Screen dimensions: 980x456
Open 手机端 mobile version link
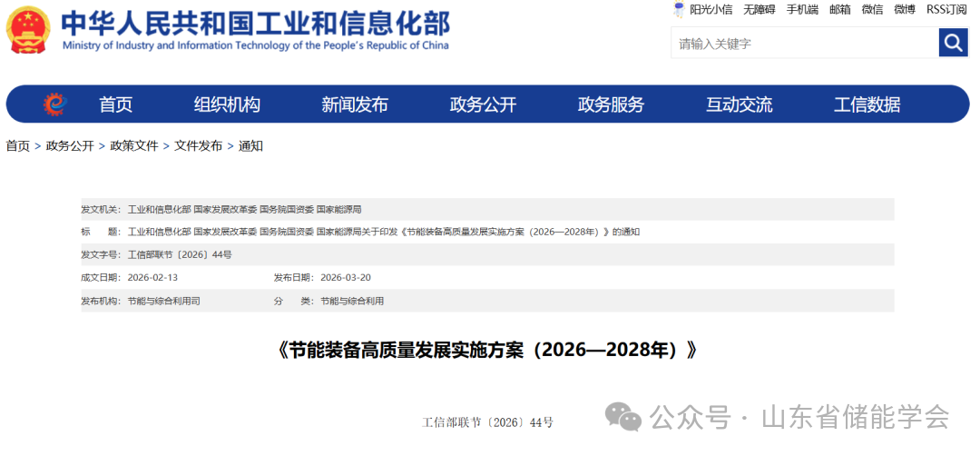click(802, 9)
